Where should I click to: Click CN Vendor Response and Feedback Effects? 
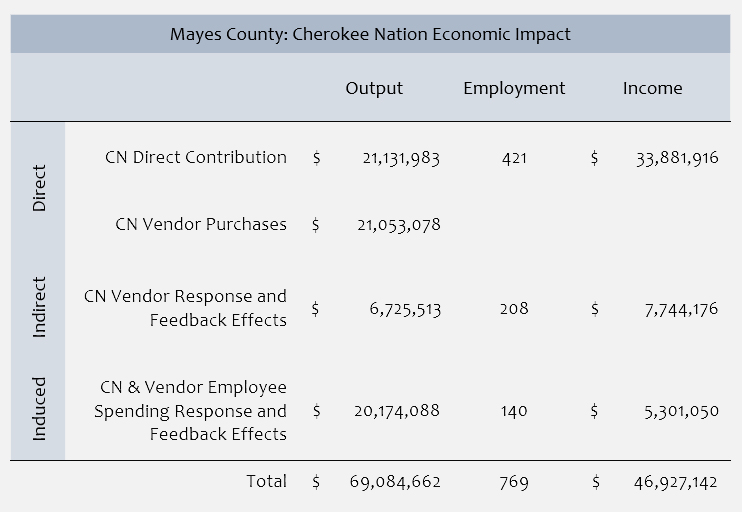(x=186, y=308)
